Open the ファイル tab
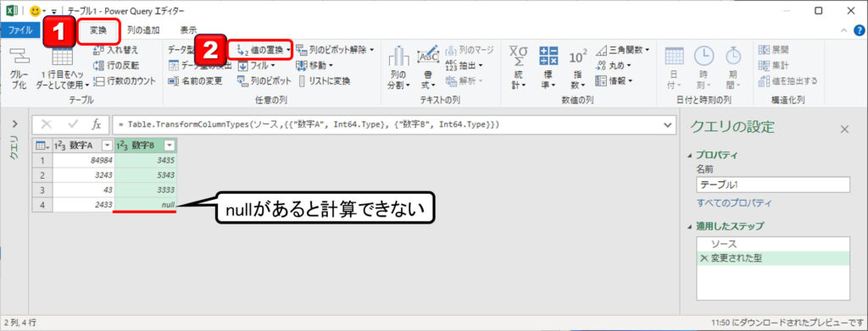 [20, 30]
